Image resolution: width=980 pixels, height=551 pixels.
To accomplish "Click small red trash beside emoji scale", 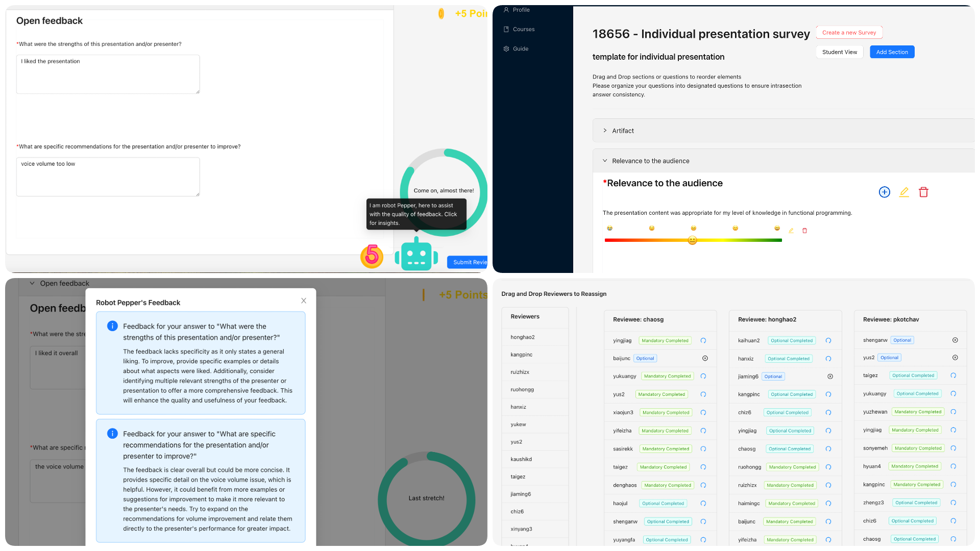I will coord(804,231).
